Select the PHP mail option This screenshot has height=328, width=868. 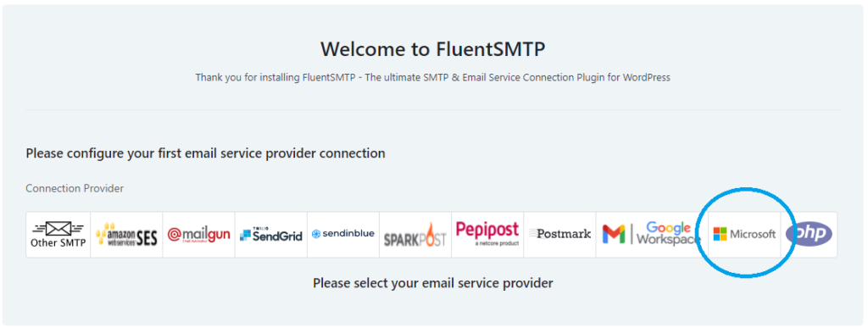[x=809, y=235]
